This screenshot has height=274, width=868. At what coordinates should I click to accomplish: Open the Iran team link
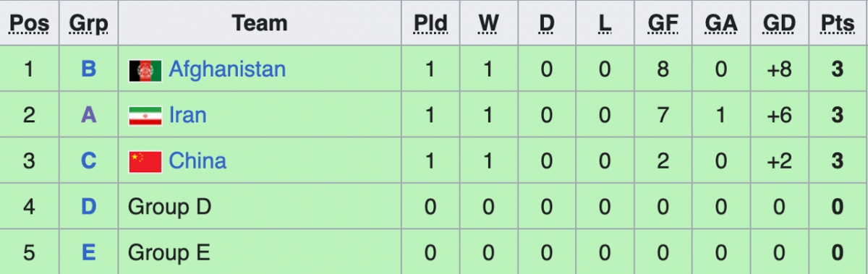(x=187, y=115)
